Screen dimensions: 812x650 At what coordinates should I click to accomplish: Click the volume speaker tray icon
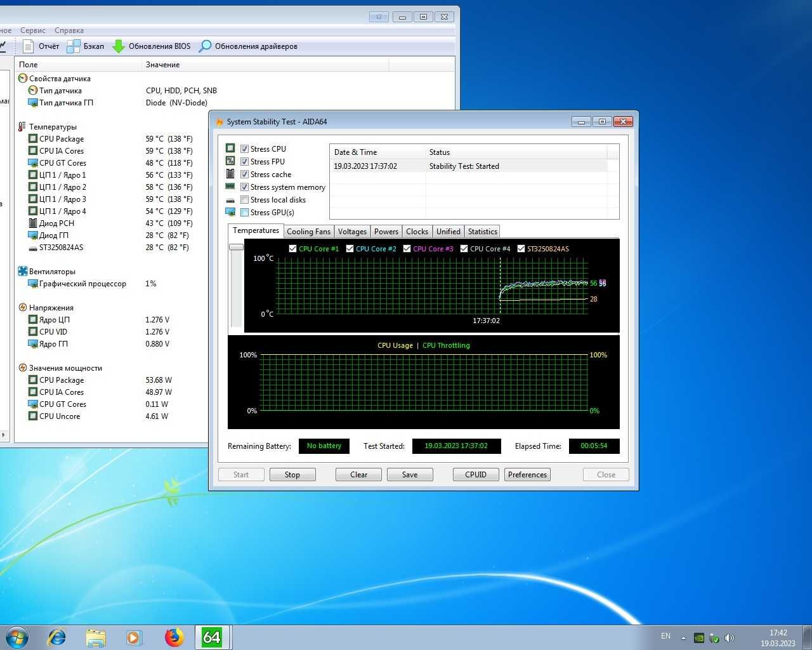tap(730, 638)
